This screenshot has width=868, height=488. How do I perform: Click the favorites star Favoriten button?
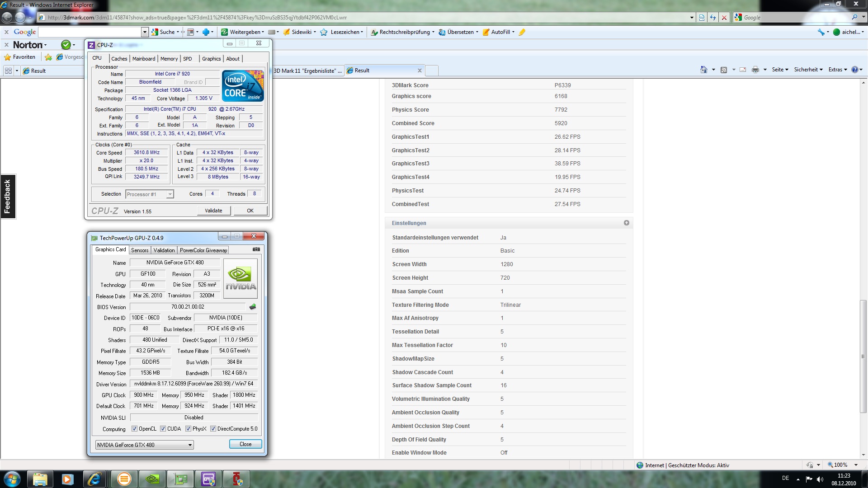20,57
